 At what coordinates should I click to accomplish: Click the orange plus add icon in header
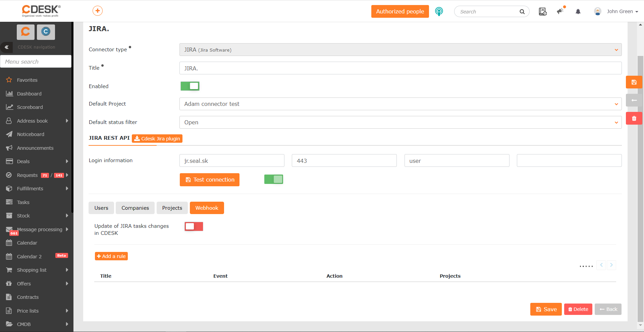click(x=98, y=11)
